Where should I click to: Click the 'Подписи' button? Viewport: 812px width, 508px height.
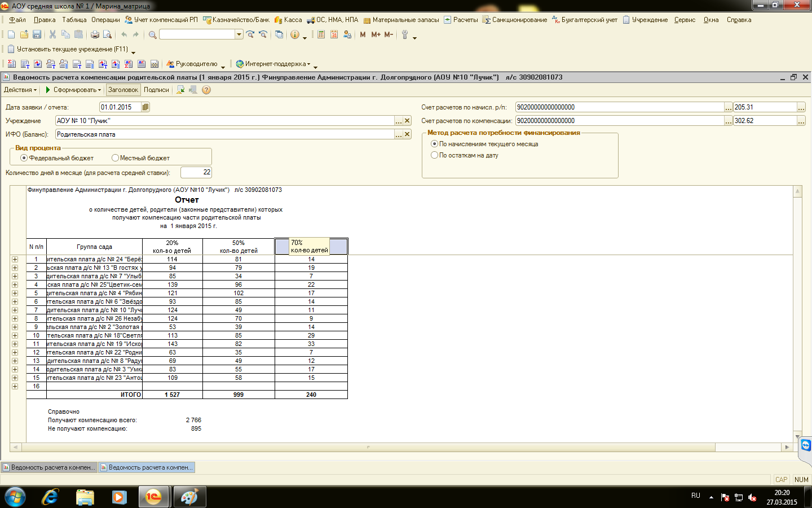tap(156, 90)
